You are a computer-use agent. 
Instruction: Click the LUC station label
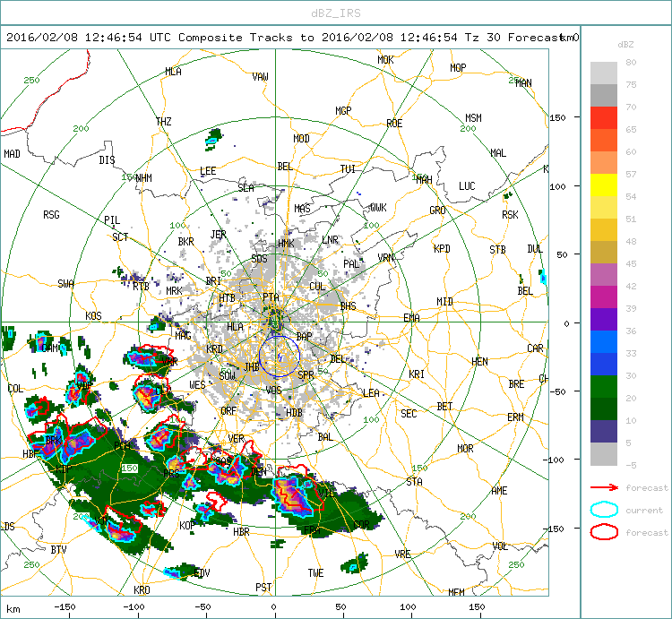click(x=467, y=186)
